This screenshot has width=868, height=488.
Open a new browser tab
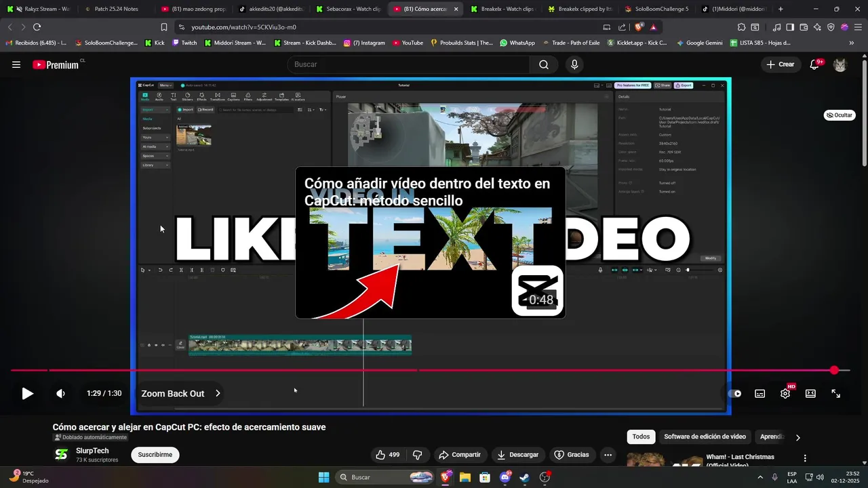pyautogui.click(x=781, y=9)
